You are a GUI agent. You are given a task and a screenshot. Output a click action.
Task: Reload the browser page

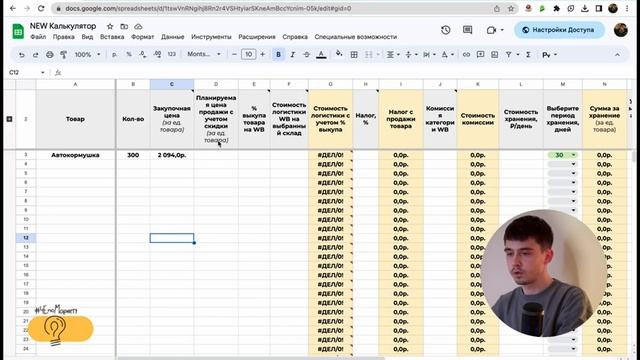pos(41,8)
